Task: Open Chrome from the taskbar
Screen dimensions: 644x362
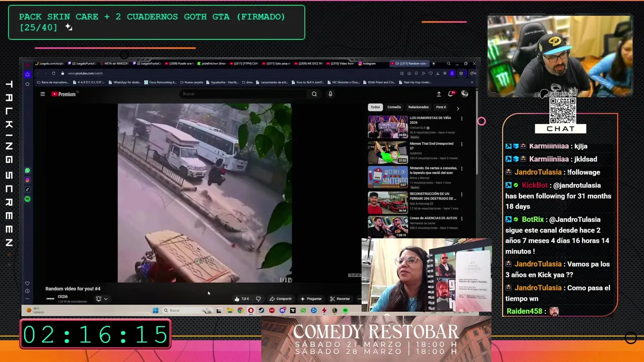Action: (240, 311)
